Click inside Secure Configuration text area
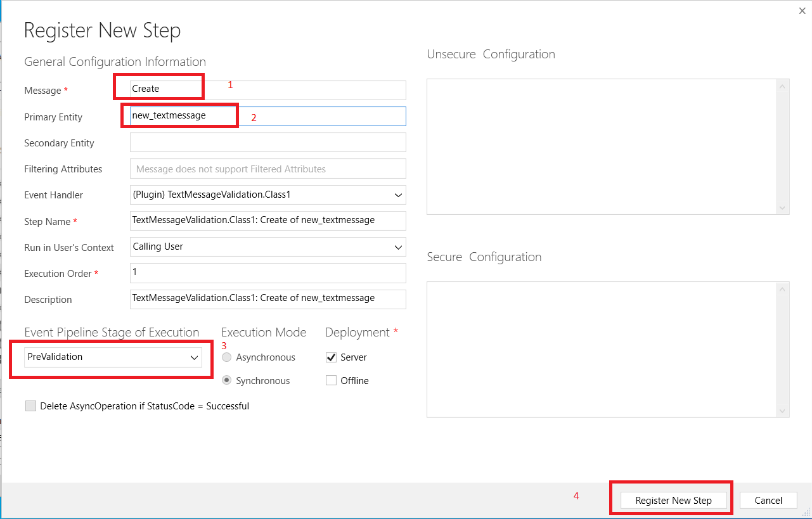The image size is (812, 519). tap(602, 349)
